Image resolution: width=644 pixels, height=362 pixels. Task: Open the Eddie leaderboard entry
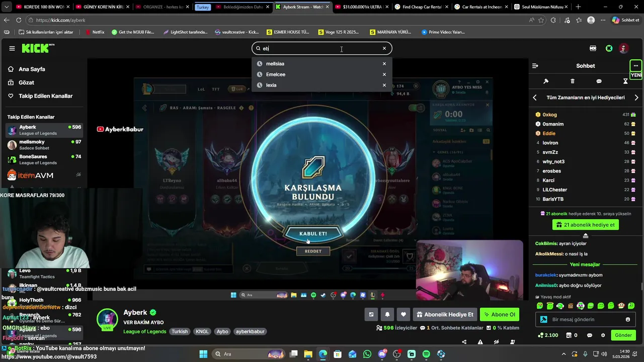586,133
